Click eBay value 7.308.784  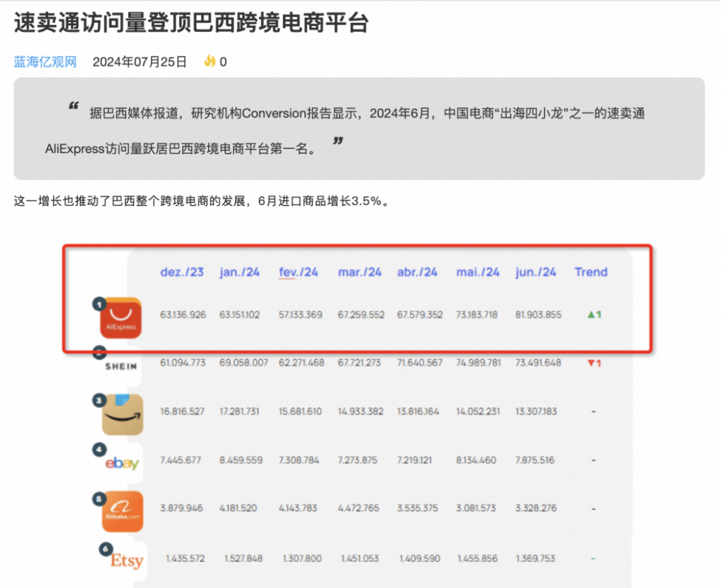(299, 461)
